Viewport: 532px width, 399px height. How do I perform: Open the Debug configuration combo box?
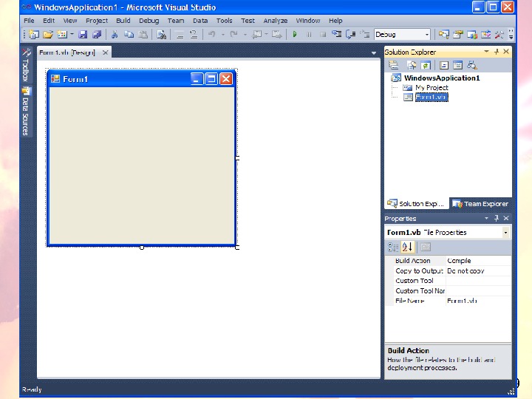click(x=402, y=34)
